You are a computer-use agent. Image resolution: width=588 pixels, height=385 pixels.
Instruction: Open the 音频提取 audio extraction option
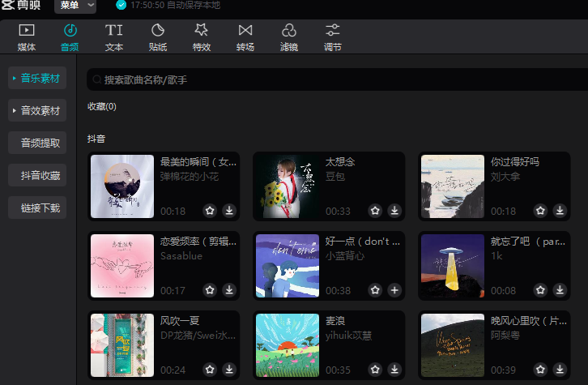point(37,143)
